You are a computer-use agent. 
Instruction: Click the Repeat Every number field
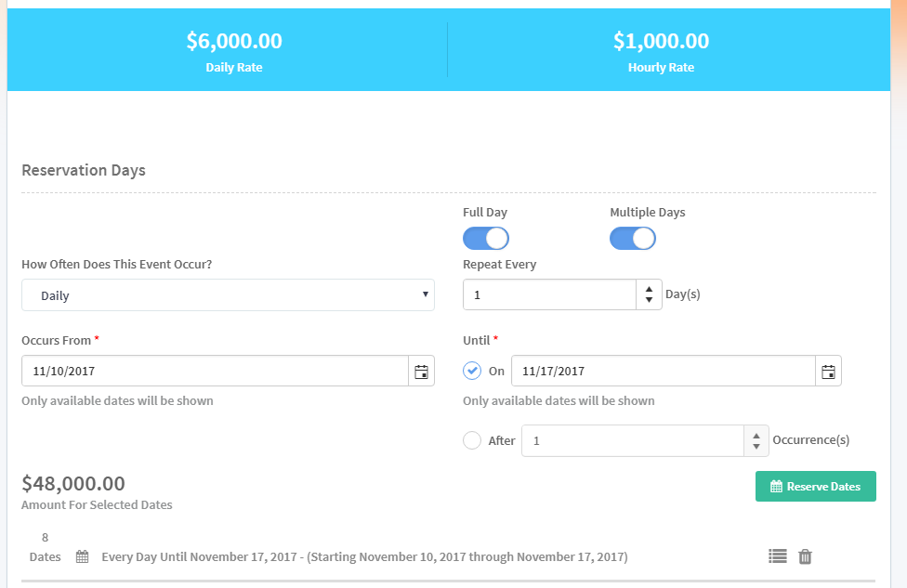tap(549, 295)
